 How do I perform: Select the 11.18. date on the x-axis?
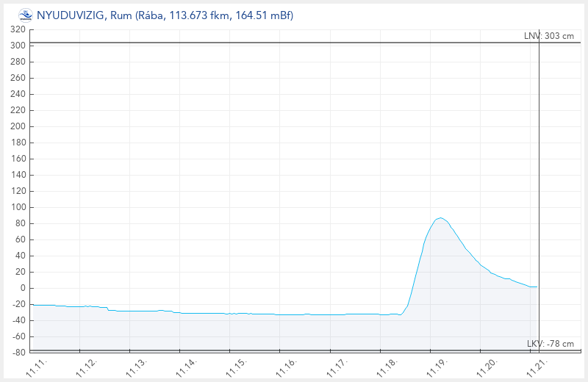(386, 369)
